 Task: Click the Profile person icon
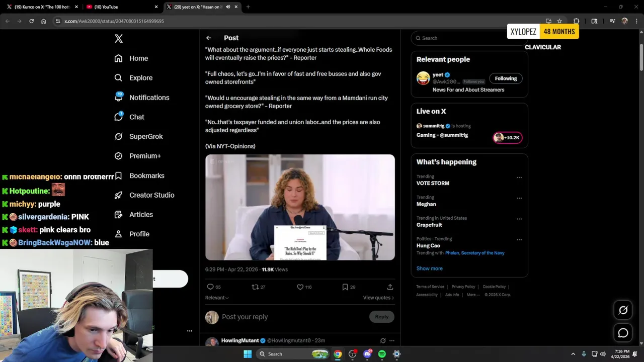118,234
